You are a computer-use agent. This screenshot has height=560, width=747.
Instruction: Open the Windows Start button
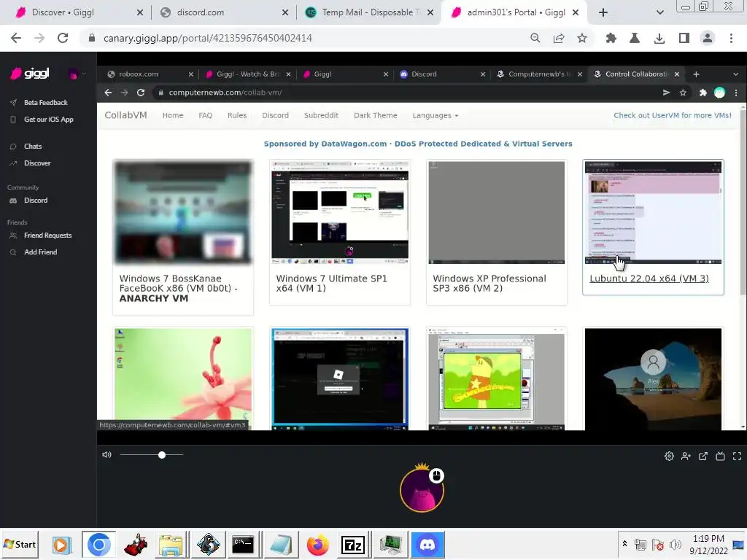[x=20, y=544]
